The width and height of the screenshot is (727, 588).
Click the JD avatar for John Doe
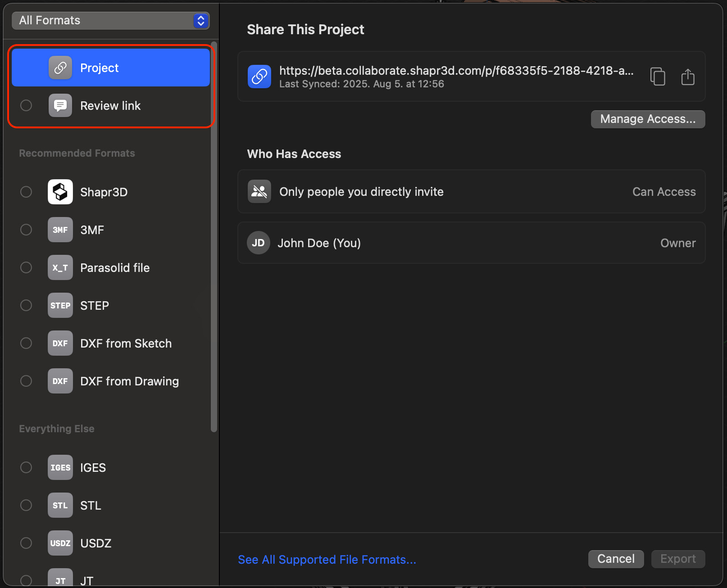[x=259, y=243]
